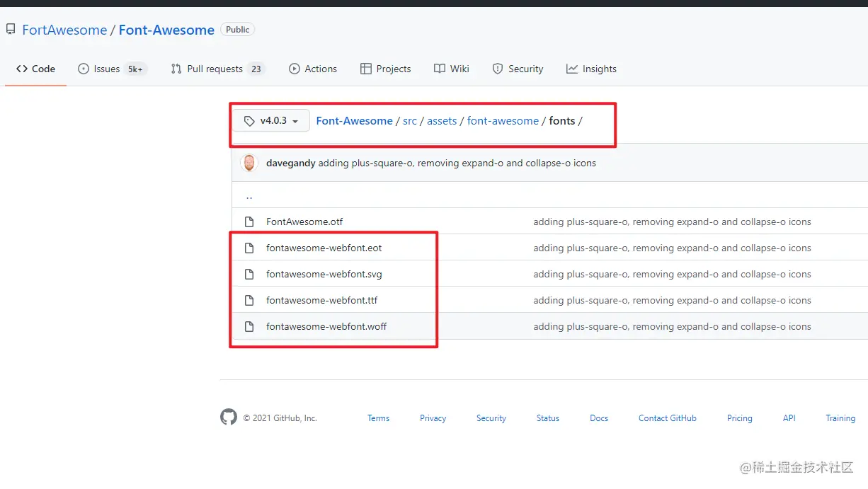Open the Security tab
Image resolution: width=868 pixels, height=489 pixels.
[x=518, y=69]
